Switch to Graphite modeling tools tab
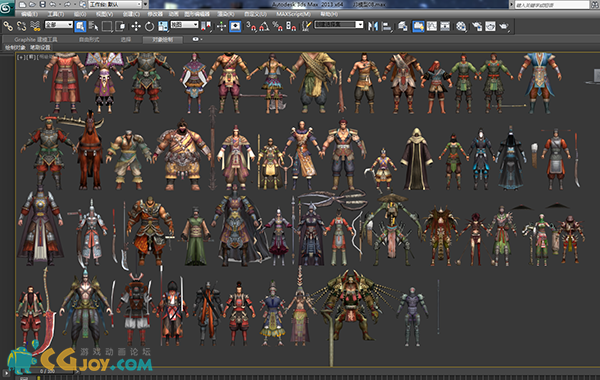Image resolution: width=600 pixels, height=380 pixels. tap(36, 39)
